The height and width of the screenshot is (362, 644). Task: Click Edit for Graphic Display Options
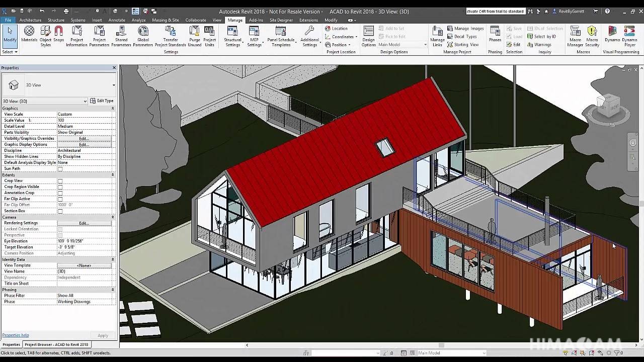point(84,145)
